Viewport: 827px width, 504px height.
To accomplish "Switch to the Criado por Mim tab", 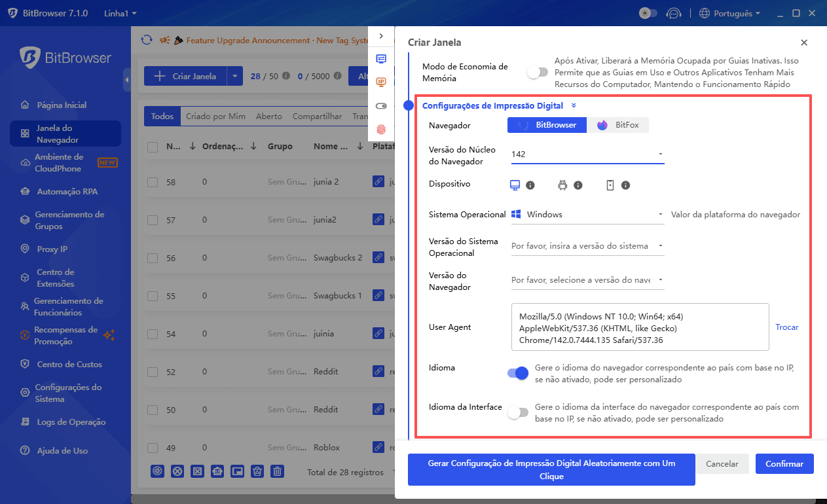I will [215, 117].
